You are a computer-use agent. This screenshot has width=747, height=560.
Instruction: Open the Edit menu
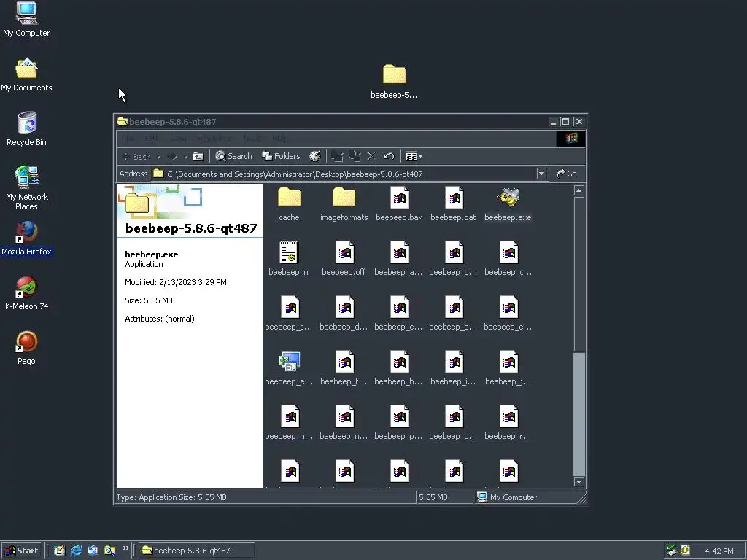point(152,139)
